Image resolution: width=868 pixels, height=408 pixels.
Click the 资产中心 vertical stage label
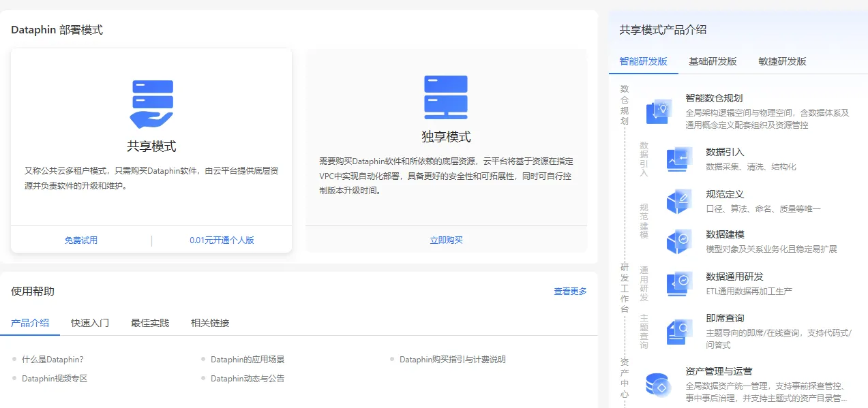[x=625, y=377]
